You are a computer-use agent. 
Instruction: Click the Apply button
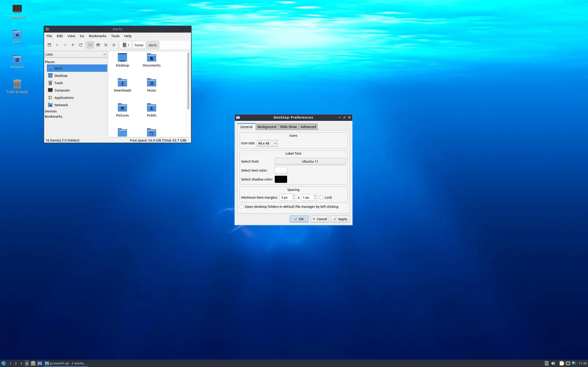click(340, 219)
